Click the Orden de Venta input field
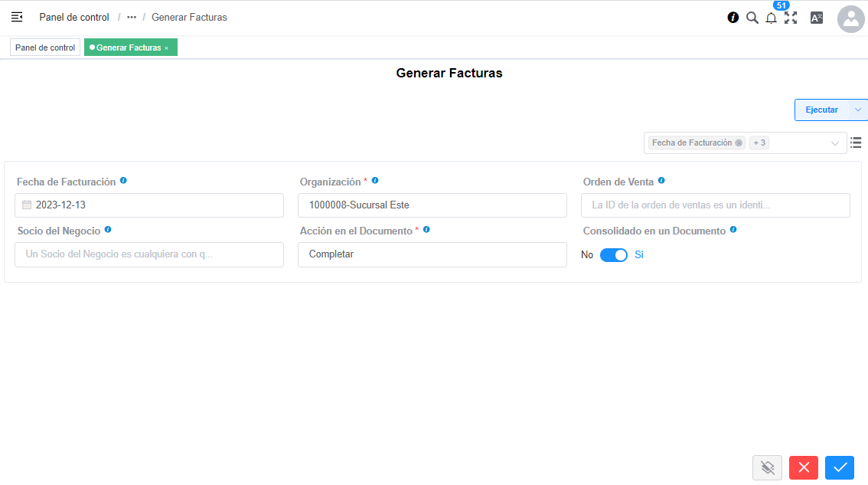Image resolution: width=868 pixels, height=485 pixels. point(715,205)
